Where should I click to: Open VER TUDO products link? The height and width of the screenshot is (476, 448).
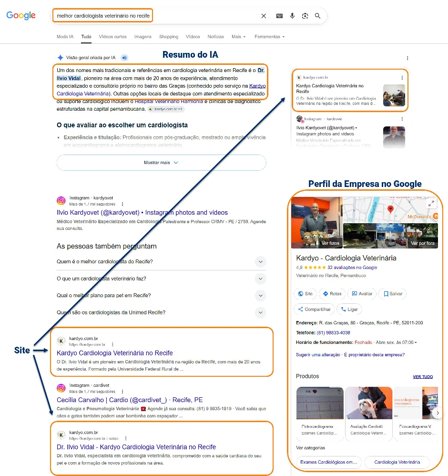(x=423, y=377)
